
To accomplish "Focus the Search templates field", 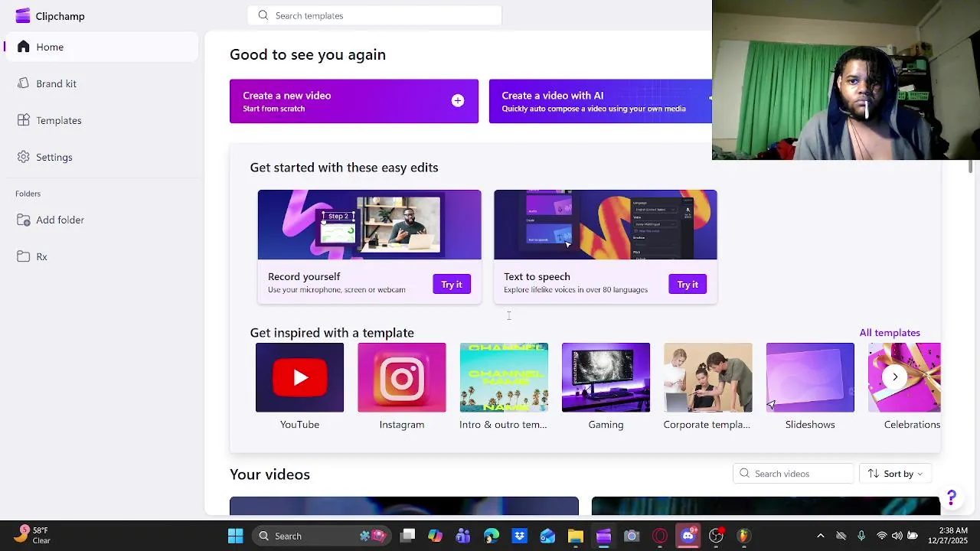I will point(374,15).
